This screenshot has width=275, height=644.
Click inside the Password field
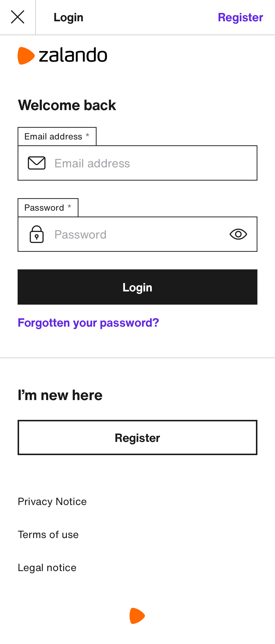(125, 234)
